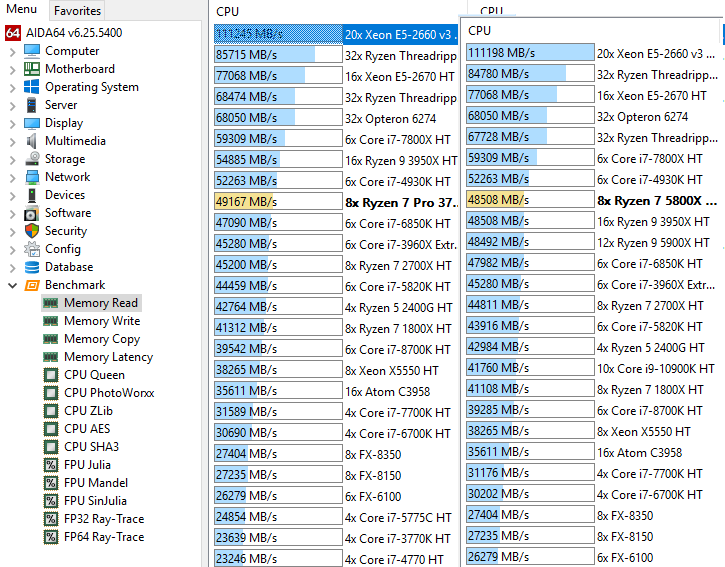Select the FP64 Ray-Trace benchmark
Screen dimensions: 725x567
[104, 537]
